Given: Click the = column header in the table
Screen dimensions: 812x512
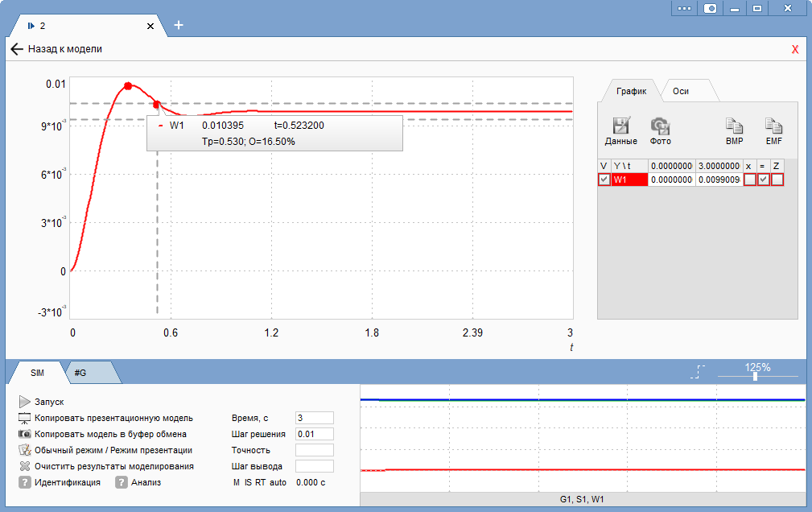Looking at the screenshot, I should (x=762, y=166).
